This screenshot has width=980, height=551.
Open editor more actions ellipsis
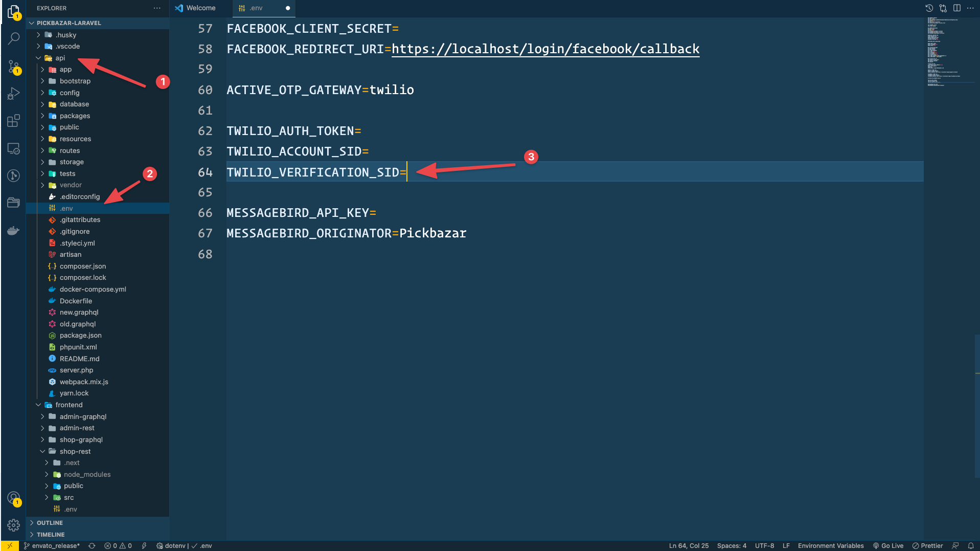970,8
